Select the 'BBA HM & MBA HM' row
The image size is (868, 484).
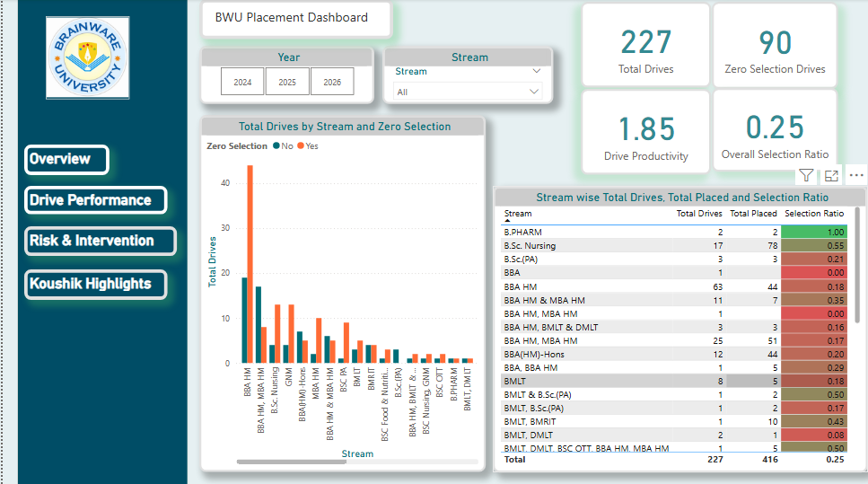click(674, 300)
